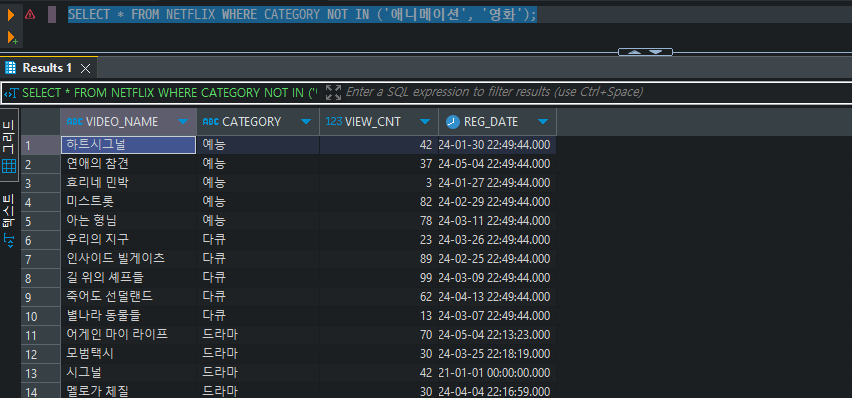Click the expand filter panel icon
This screenshot has height=398, width=852.
[333, 92]
